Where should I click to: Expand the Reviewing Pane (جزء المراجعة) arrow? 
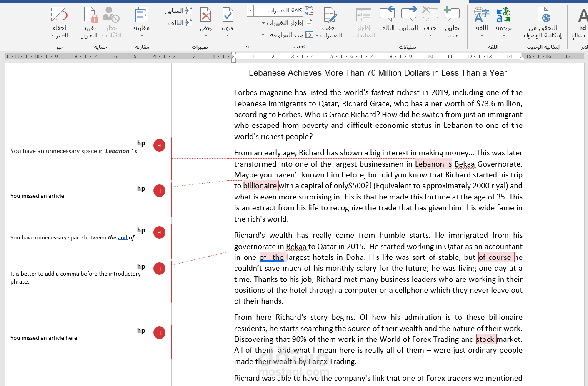point(263,35)
